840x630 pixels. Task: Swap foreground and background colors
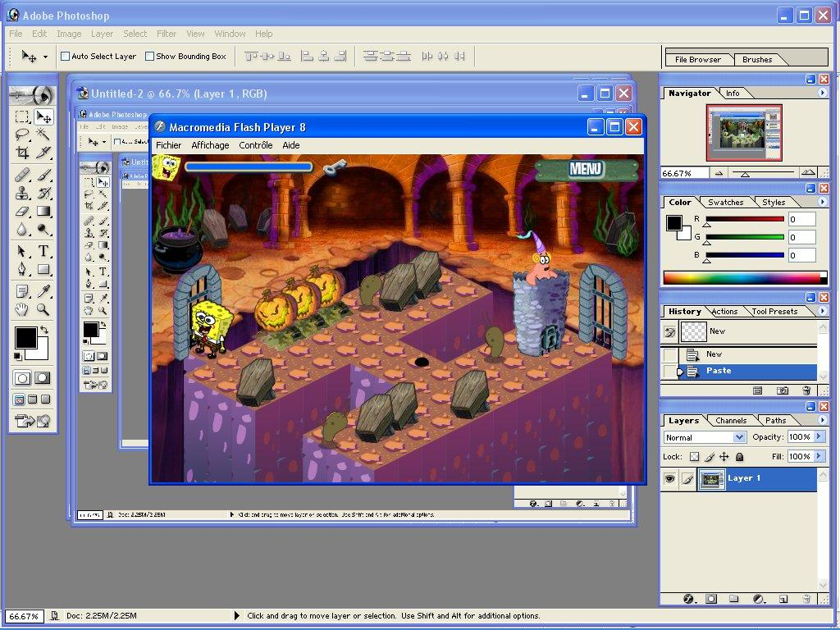[x=44, y=330]
